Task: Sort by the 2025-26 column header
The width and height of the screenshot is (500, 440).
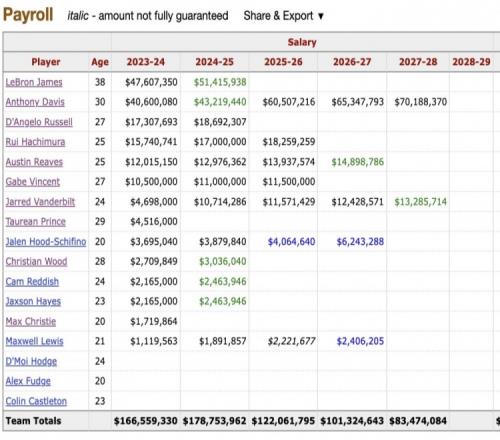Action: (283, 62)
